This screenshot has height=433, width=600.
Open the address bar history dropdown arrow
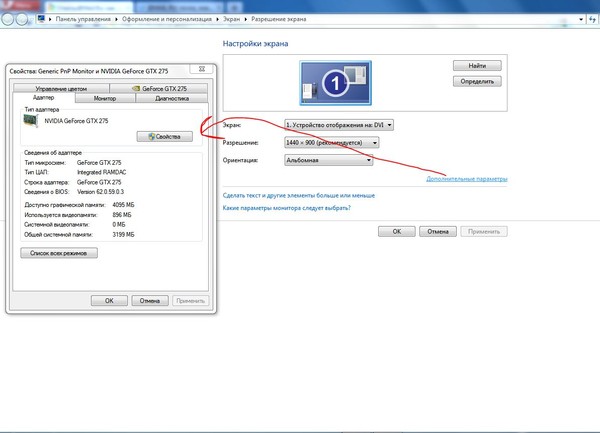pos(581,19)
